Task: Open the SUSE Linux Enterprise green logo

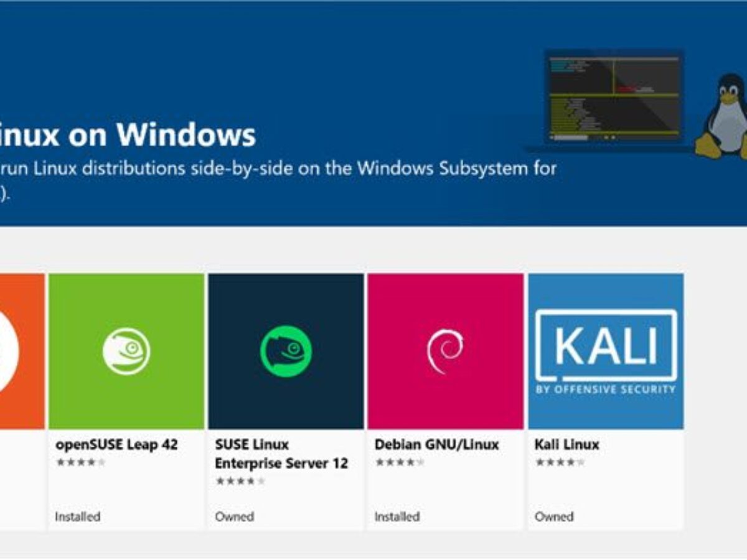Action: [286, 351]
